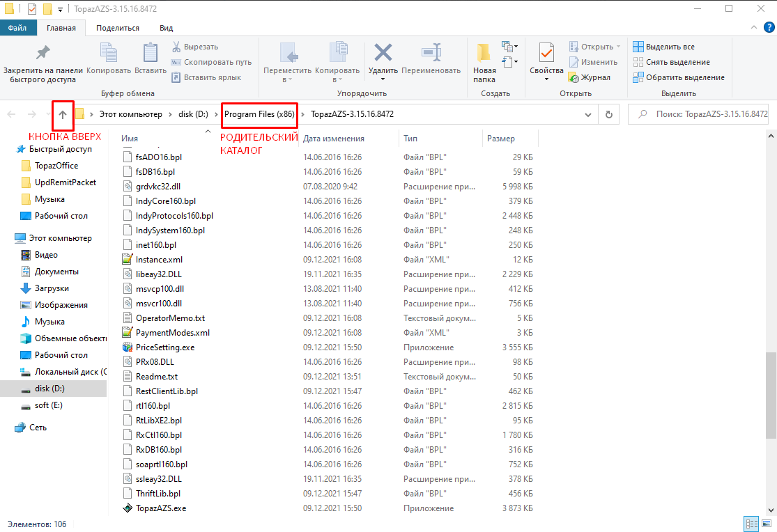Select Сеть in the navigation pane
Screen dimensions: 777x532
pyautogui.click(x=38, y=428)
